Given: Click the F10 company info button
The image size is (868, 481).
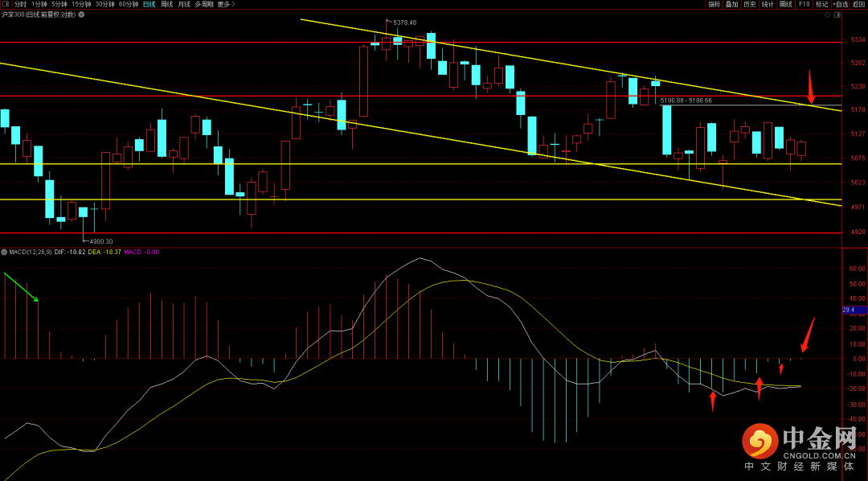Looking at the screenshot, I should 803,4.
